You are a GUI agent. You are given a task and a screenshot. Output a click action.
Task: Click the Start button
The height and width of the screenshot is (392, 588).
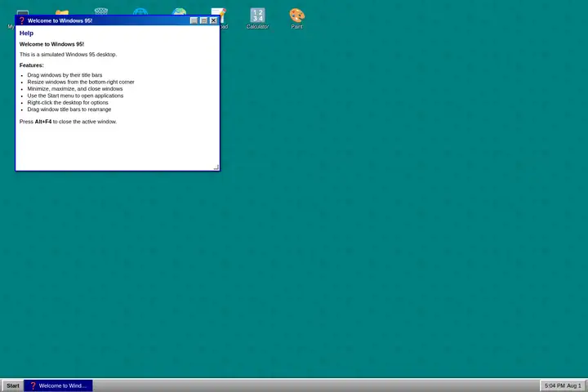(x=13, y=385)
